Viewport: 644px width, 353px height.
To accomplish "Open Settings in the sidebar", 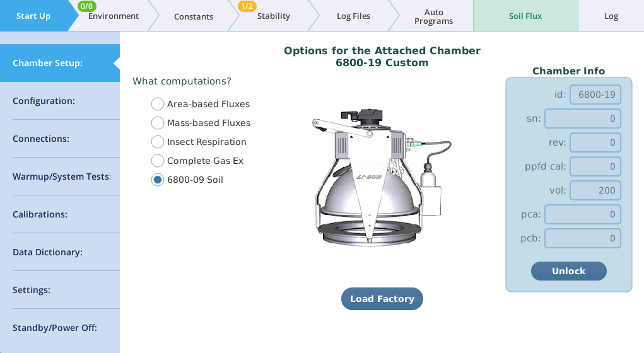I will (60, 290).
